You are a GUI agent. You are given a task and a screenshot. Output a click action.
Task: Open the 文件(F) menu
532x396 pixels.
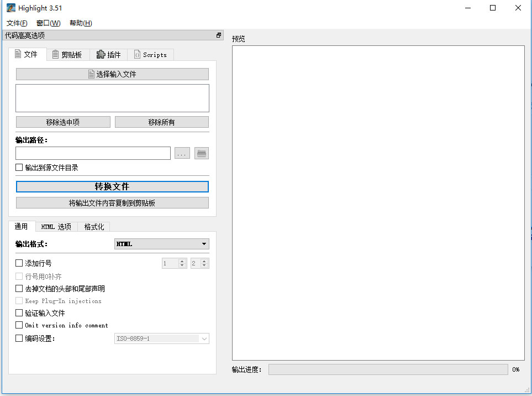[17, 23]
